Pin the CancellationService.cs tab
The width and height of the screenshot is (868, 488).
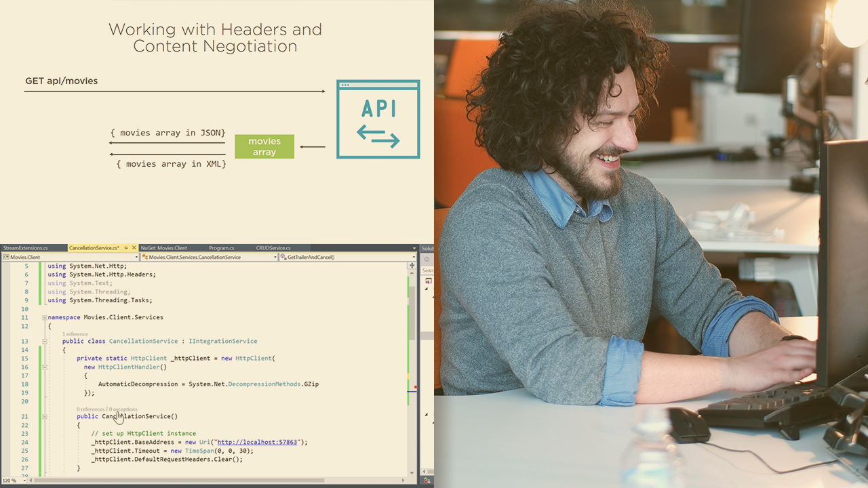click(x=126, y=248)
